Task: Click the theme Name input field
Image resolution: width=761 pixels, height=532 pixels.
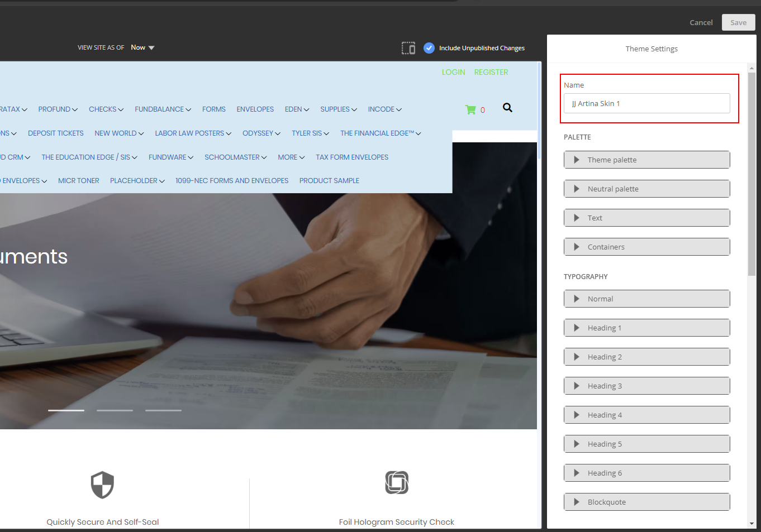Action: point(646,103)
